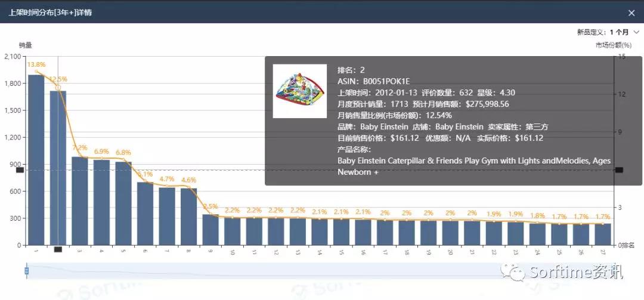644x300 pixels.
Task: Click the 300 y-axis value
Action: [16, 218]
